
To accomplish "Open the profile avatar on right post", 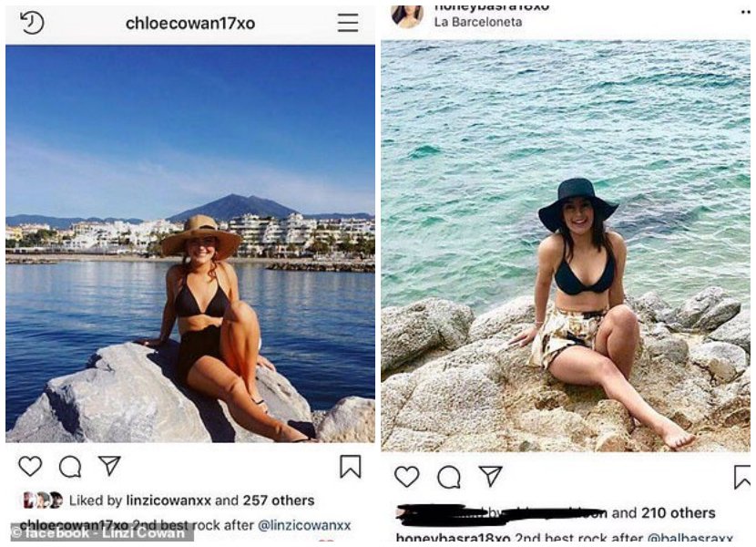I will 408,15.
